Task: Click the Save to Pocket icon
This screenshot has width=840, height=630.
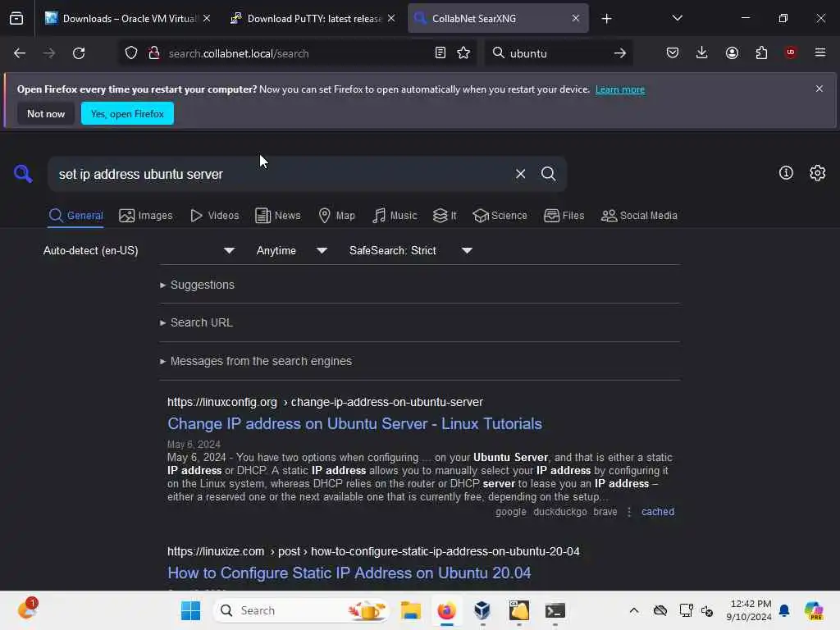Action: [x=673, y=53]
